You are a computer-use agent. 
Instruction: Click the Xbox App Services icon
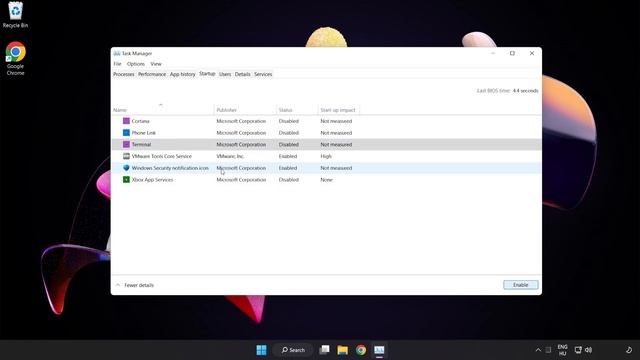point(126,180)
